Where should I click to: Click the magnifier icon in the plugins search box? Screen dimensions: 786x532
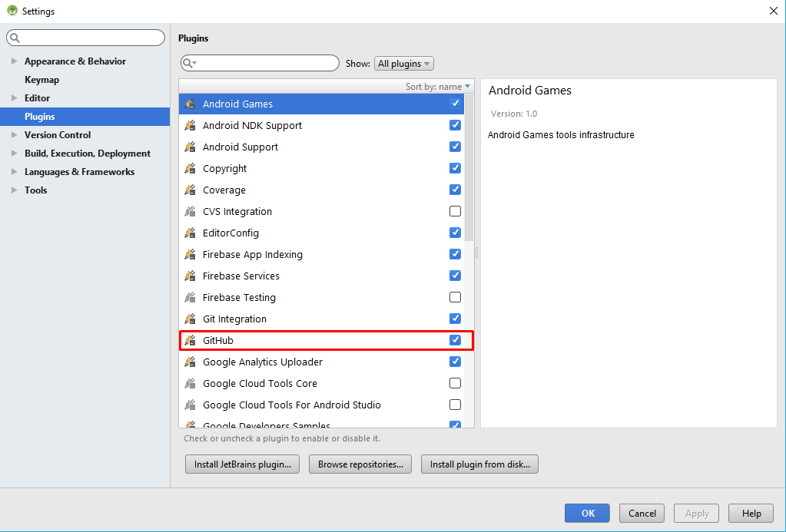click(x=188, y=63)
